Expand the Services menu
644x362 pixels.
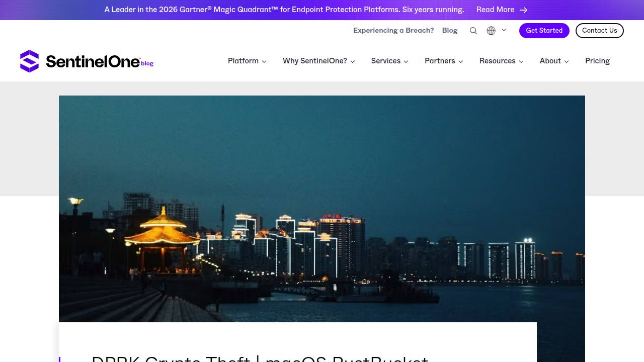(390, 61)
